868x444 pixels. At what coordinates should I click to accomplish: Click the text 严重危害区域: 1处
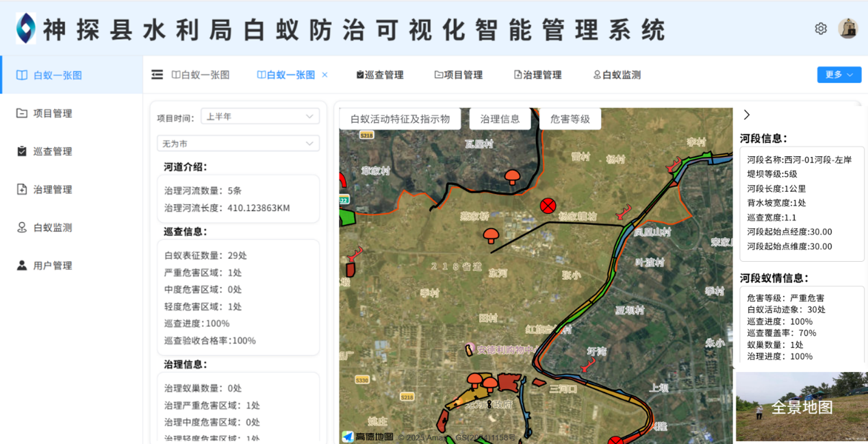[x=203, y=272]
